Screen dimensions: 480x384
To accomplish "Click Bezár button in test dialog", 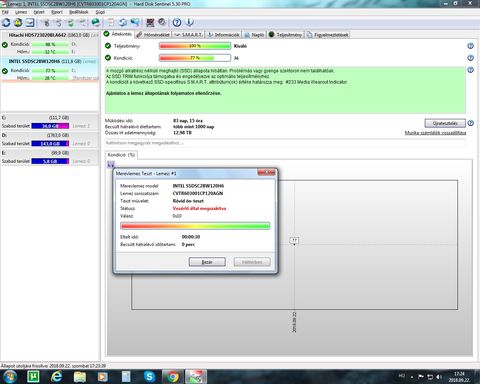I will (x=207, y=262).
